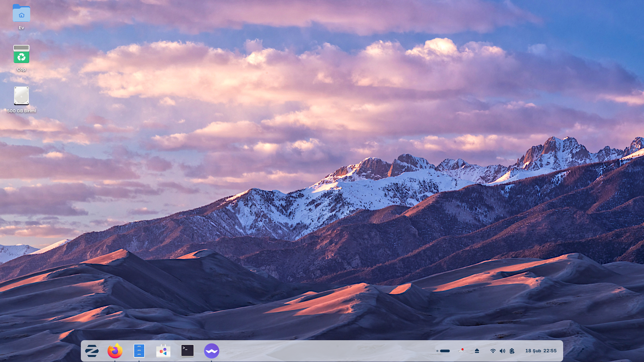
Task: Open tray icon with red notification dot
Action: [461, 351]
